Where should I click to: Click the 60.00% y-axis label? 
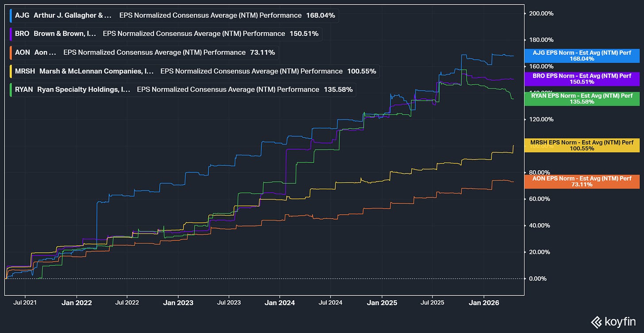click(x=540, y=199)
